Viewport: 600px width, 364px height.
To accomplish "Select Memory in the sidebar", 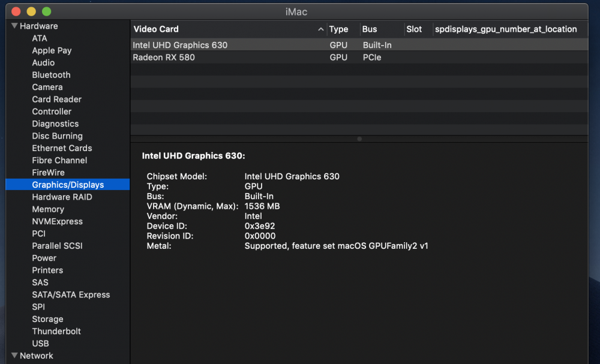I will click(48, 209).
